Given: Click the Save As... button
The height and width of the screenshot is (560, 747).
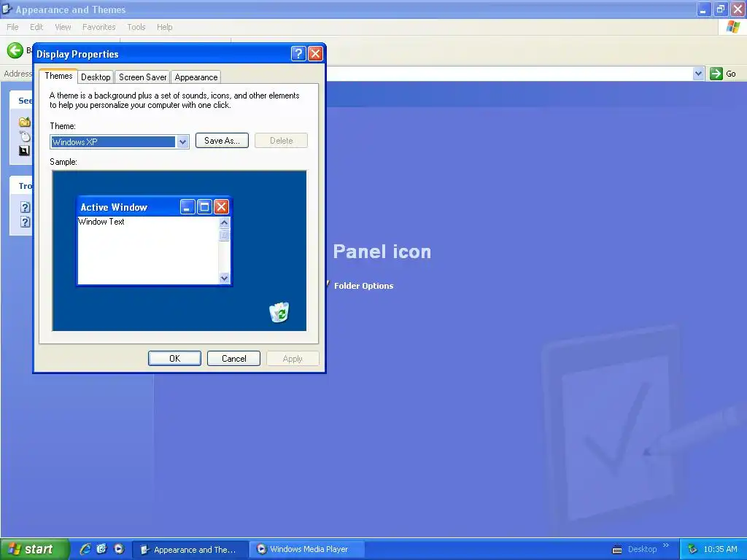Looking at the screenshot, I should click(222, 141).
